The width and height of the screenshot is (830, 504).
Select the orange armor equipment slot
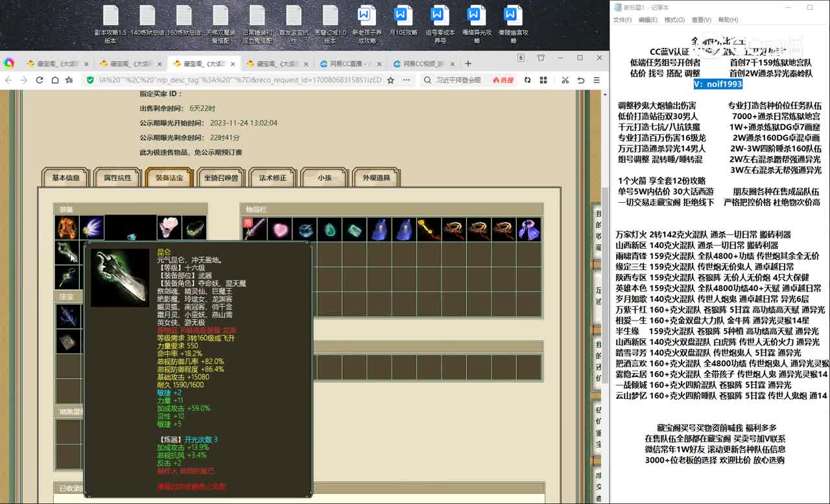click(67, 228)
